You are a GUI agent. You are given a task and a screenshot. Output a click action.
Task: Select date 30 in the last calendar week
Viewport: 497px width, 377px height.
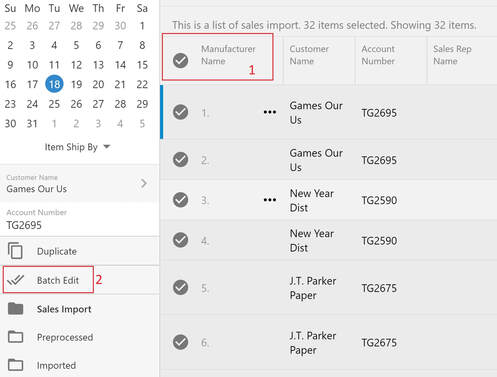click(10, 124)
